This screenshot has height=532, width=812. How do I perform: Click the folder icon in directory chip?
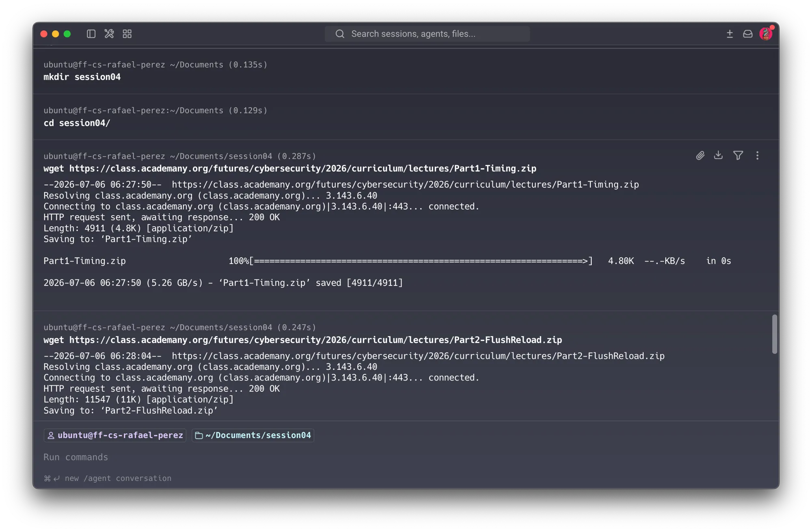(199, 435)
